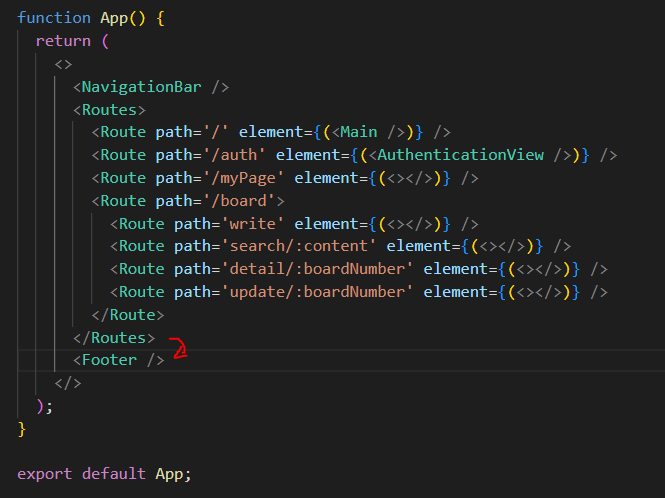Viewport: 665px width, 498px height.
Task: Click the '/board' path string
Action: 239,201
